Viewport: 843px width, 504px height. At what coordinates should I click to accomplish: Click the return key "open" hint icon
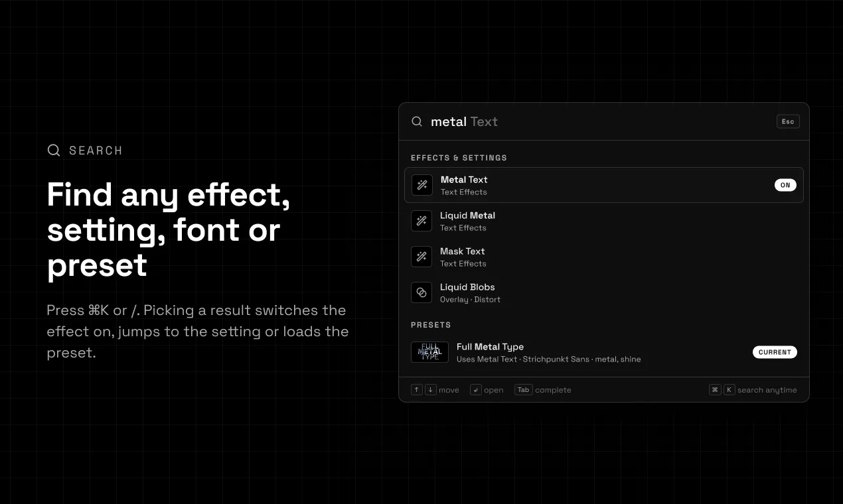pos(476,390)
